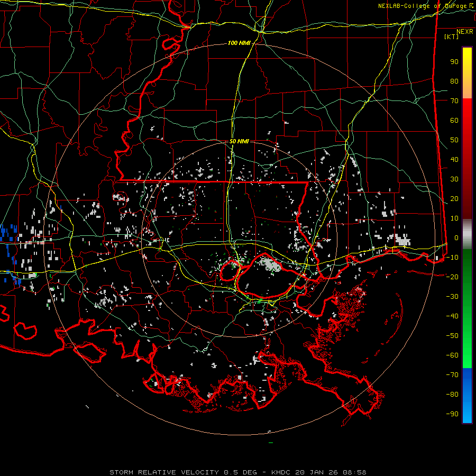Image resolution: width=476 pixels, height=476 pixels.
Task: Select the -10 scale label
Action: pos(452,258)
